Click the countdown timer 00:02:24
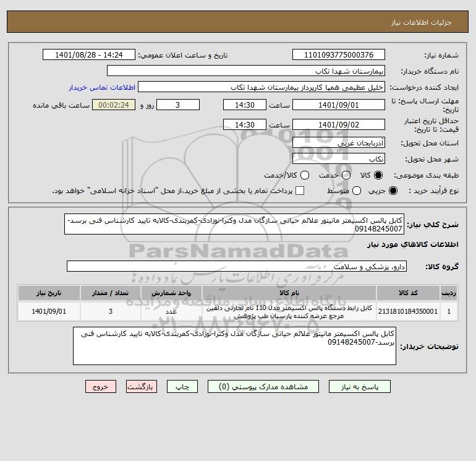Screen dimensions: 476x461 pos(114,105)
